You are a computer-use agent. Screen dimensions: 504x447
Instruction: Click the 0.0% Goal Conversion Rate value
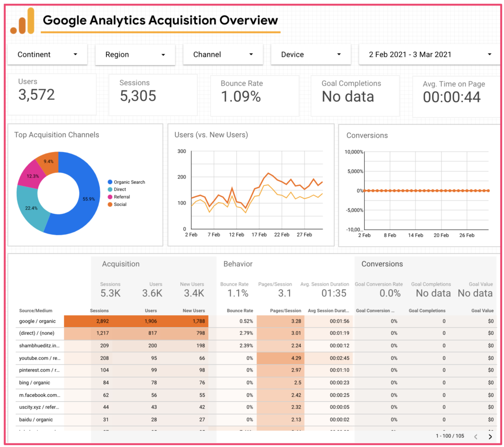(x=390, y=293)
